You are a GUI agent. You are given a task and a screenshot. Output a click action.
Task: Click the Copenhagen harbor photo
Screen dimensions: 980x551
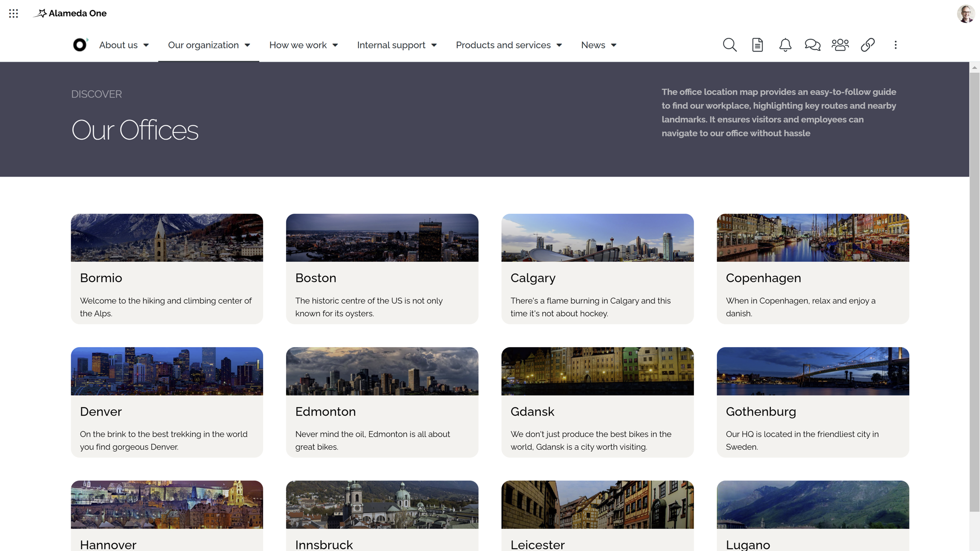point(813,238)
